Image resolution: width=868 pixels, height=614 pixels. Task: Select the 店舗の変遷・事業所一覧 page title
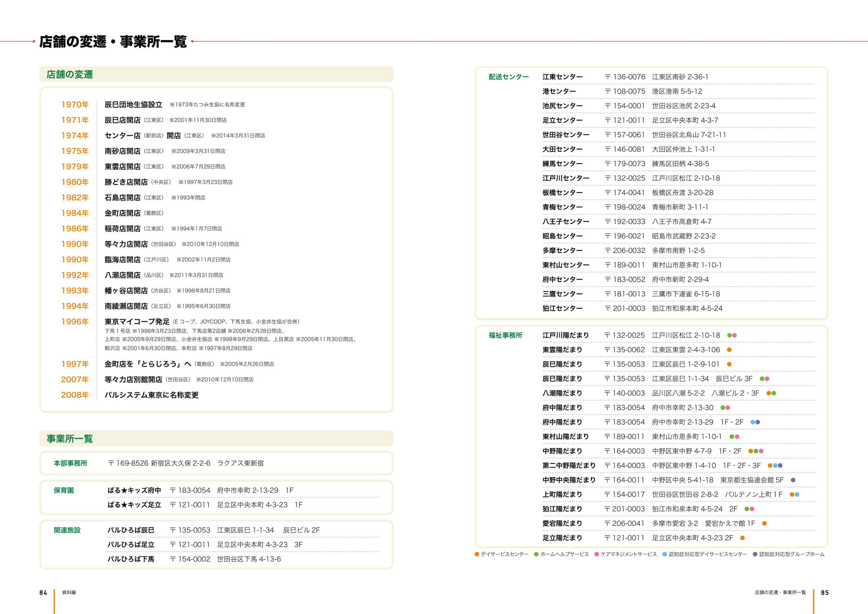[113, 41]
